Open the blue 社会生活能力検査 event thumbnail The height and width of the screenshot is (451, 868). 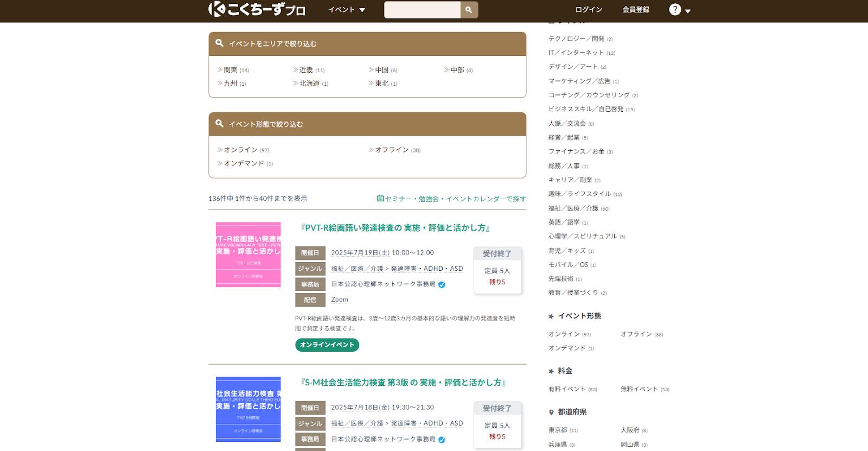(248, 409)
